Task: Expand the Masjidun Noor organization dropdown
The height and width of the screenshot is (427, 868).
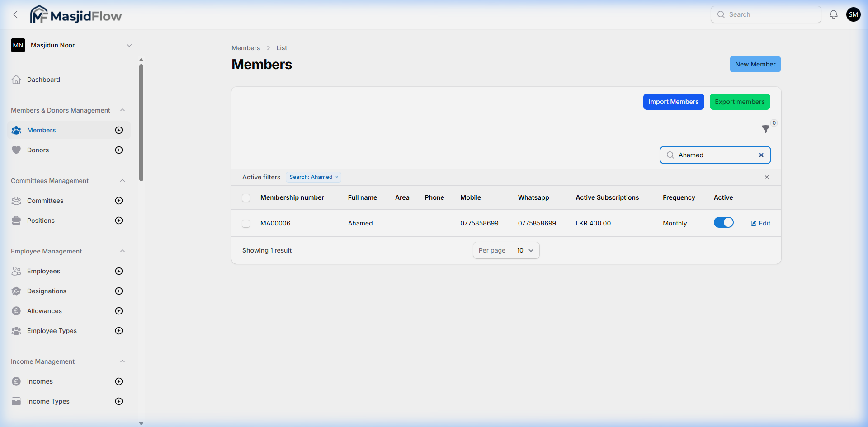Action: [129, 45]
